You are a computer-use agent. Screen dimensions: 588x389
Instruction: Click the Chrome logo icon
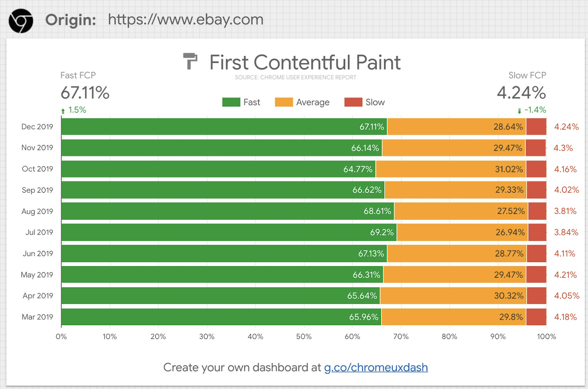[21, 21]
